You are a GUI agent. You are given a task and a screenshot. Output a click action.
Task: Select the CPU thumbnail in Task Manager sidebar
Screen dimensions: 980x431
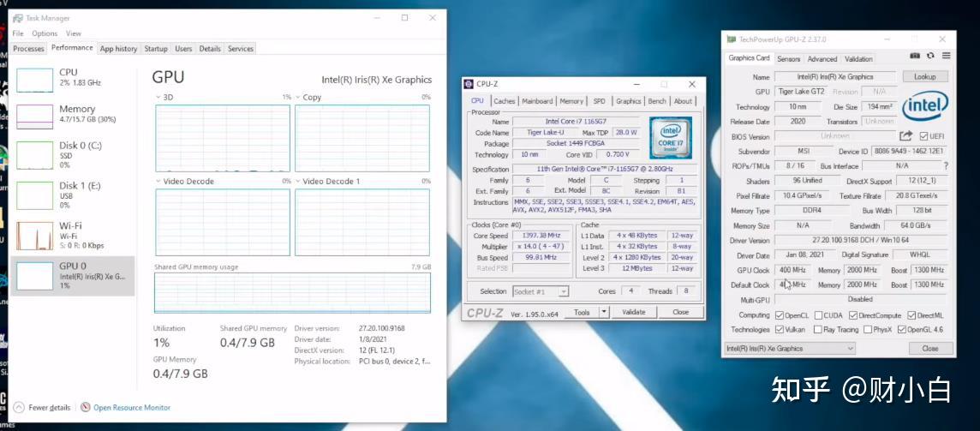[x=34, y=80]
